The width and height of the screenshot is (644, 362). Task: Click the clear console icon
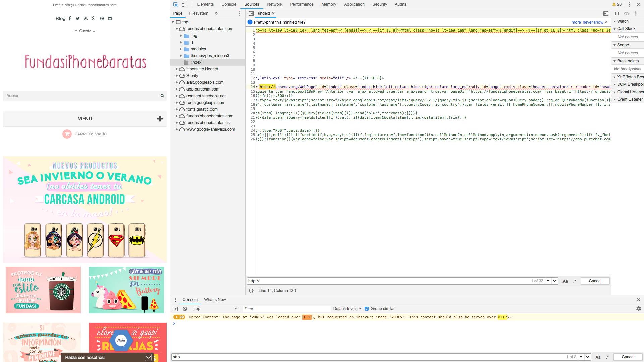coord(185,309)
